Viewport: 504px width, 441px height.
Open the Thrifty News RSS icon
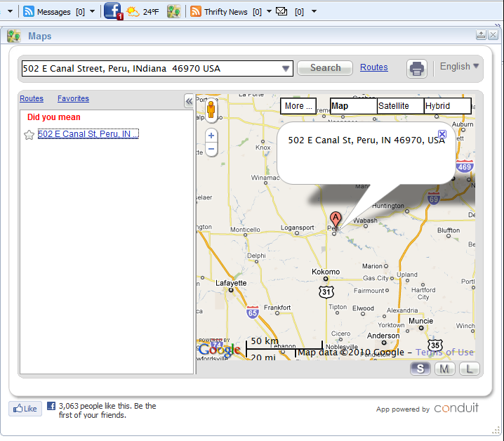(x=196, y=11)
